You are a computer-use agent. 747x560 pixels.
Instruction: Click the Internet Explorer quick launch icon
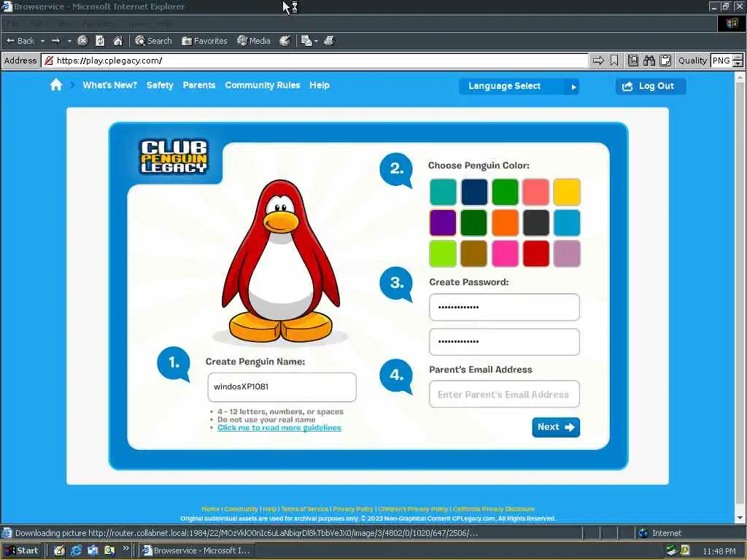pos(76,551)
